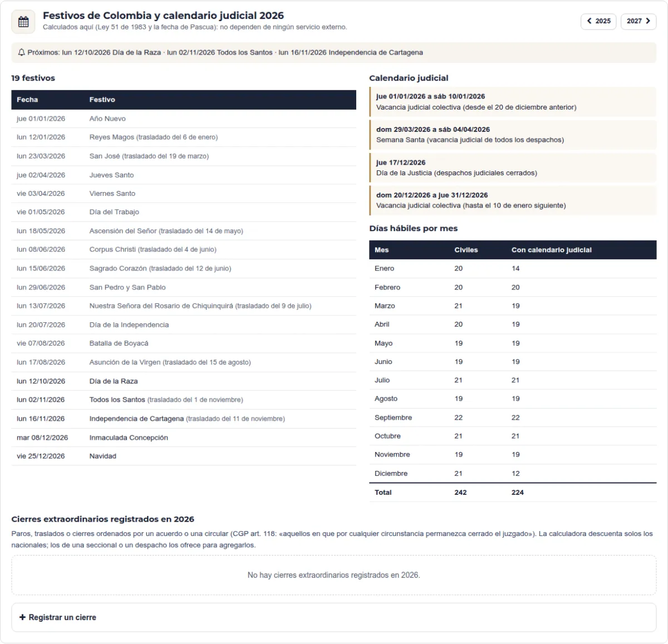Viewport: 668px width, 644px height.
Task: Select the Enero month row
Action: pos(513,268)
